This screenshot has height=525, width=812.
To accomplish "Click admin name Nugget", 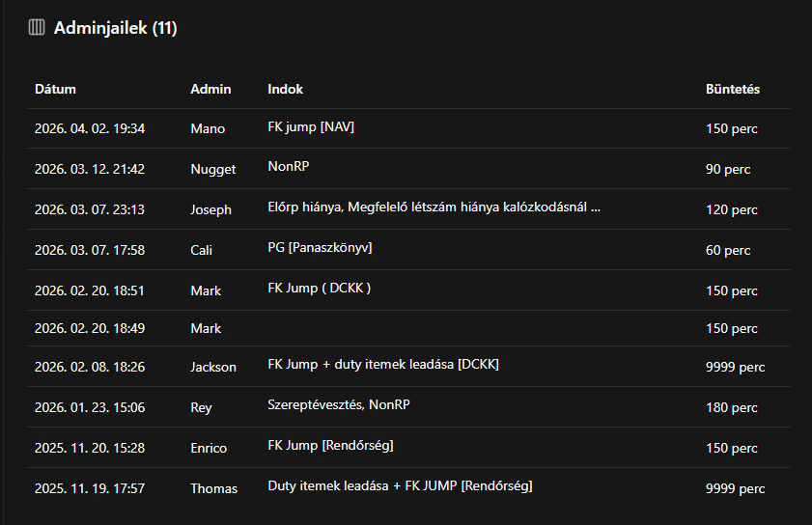I will point(212,169).
